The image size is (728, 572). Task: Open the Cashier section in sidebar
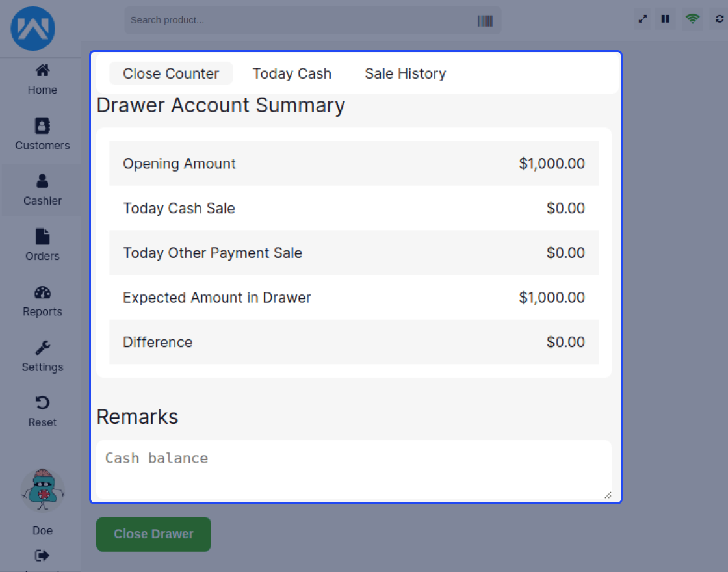pos(42,190)
